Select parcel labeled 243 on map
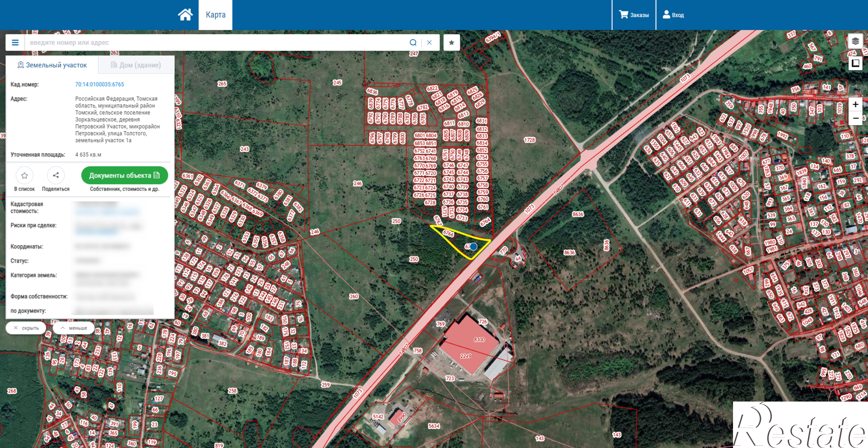Viewport: 868px width, 448px height. coord(245,149)
